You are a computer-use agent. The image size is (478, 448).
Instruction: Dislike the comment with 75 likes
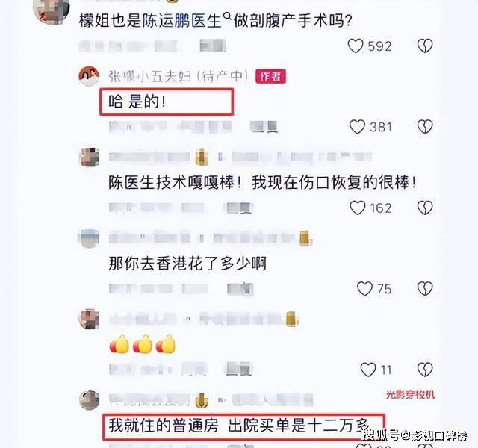[425, 289]
